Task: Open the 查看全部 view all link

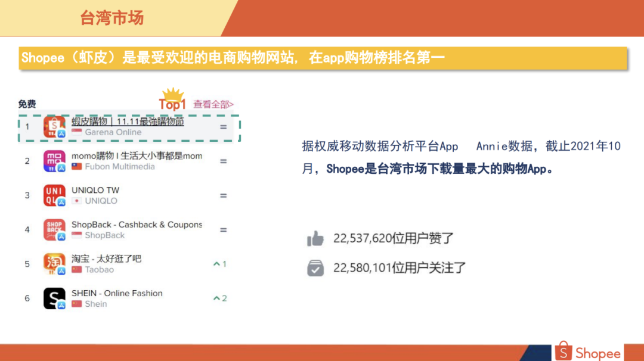Action: click(x=210, y=104)
